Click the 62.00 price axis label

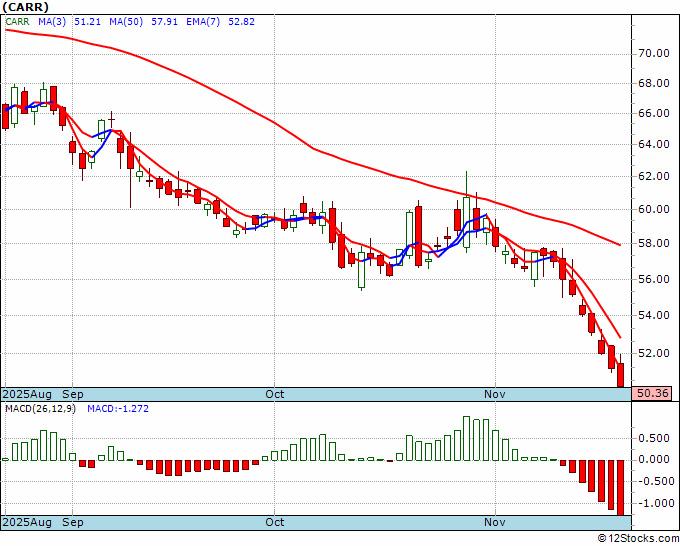coord(654,177)
